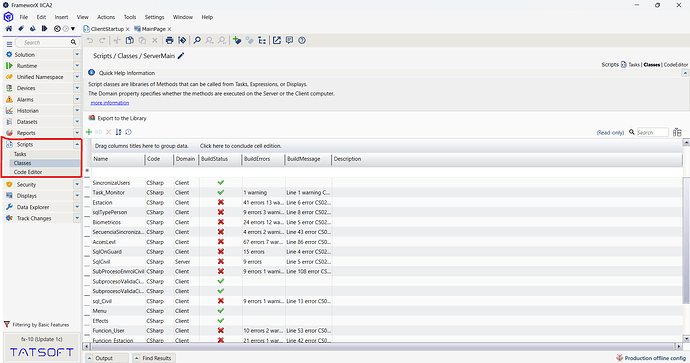Screen dimensions: 690x363
Task: Click the tree hierarchy icon in toolbar
Action: (262, 40)
